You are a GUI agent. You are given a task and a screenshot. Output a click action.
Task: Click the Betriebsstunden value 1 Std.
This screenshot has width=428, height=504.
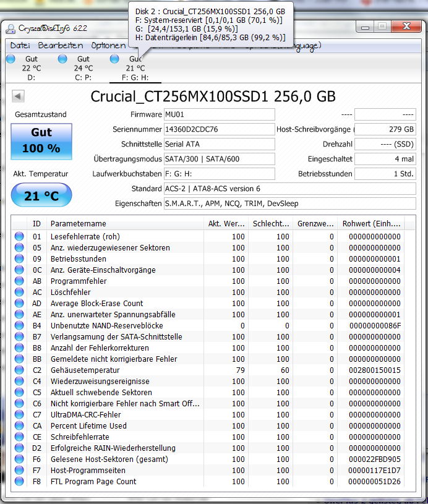tap(385, 174)
